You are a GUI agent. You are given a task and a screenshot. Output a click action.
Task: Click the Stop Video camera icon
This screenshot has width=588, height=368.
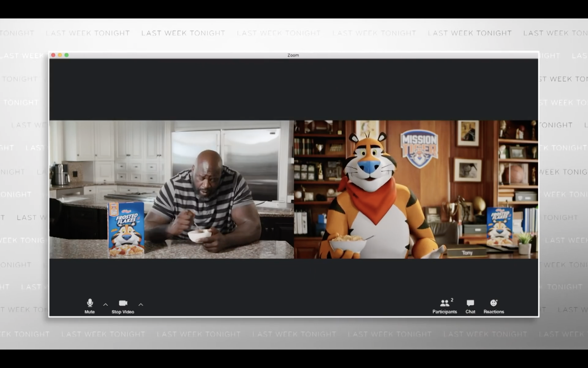pos(123,303)
